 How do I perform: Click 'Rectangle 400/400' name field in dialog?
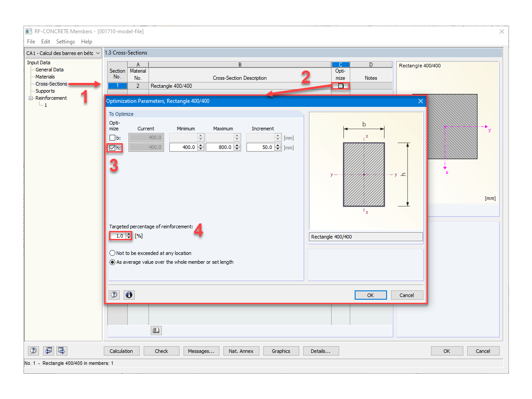coord(366,237)
